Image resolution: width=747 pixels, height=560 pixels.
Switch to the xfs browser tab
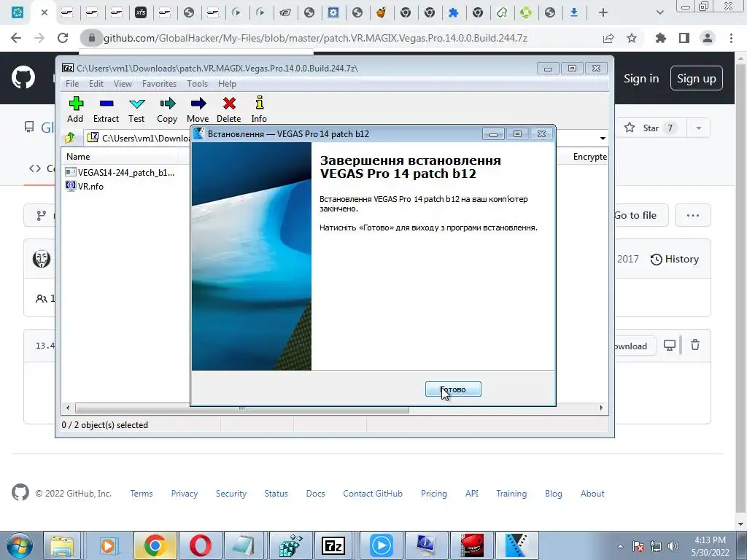(141, 13)
